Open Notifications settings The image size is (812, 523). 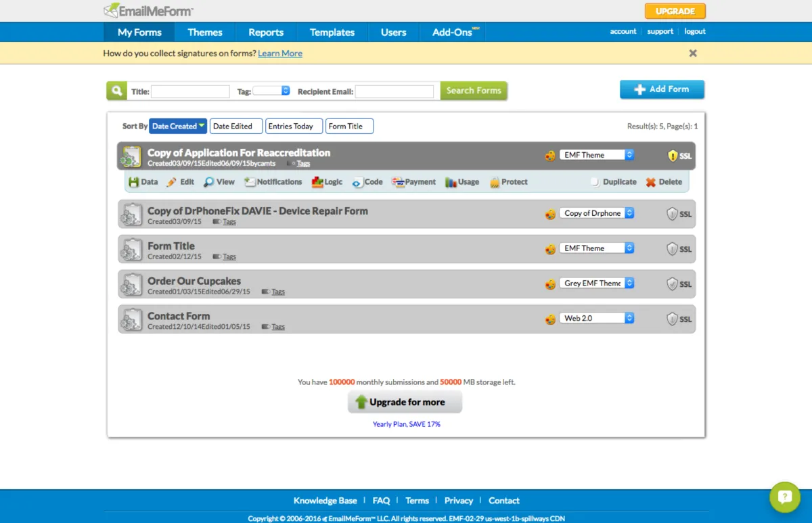pyautogui.click(x=273, y=182)
